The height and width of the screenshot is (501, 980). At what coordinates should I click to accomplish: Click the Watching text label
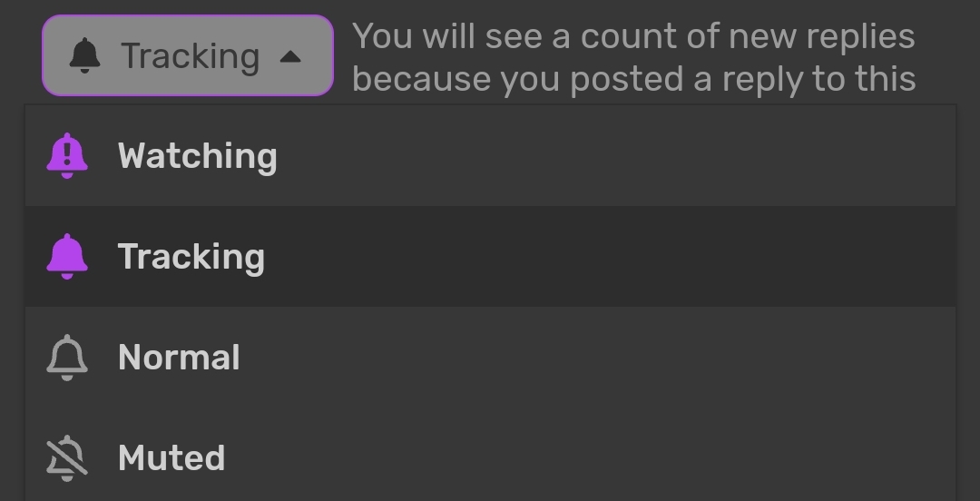click(x=198, y=156)
